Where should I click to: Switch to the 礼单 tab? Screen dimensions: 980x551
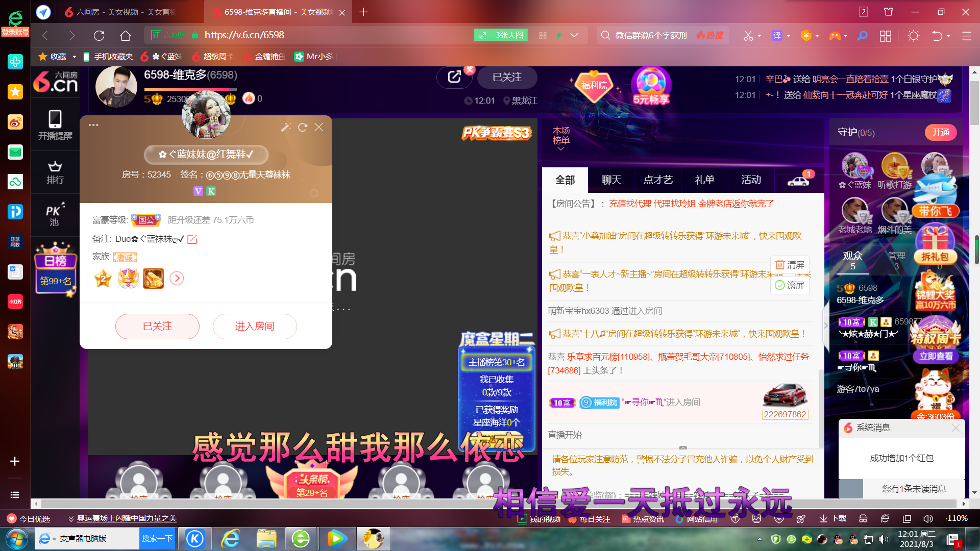coord(704,180)
